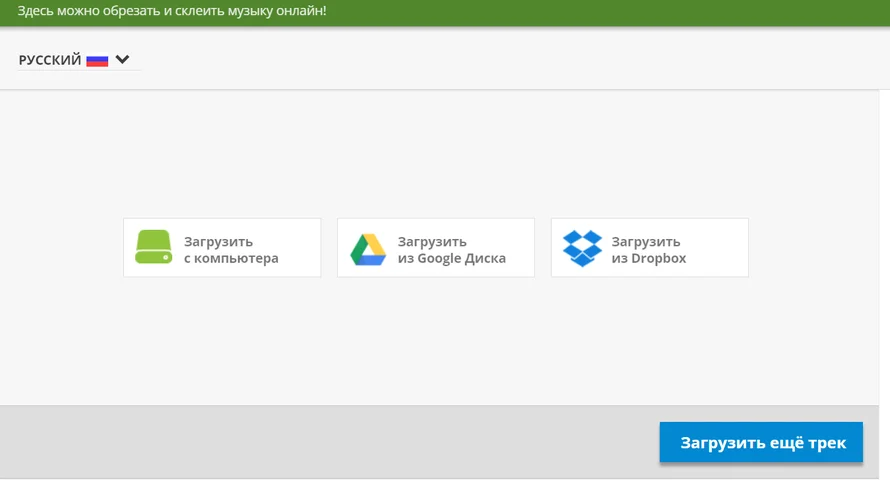Click the green computer drive icon

(153, 247)
